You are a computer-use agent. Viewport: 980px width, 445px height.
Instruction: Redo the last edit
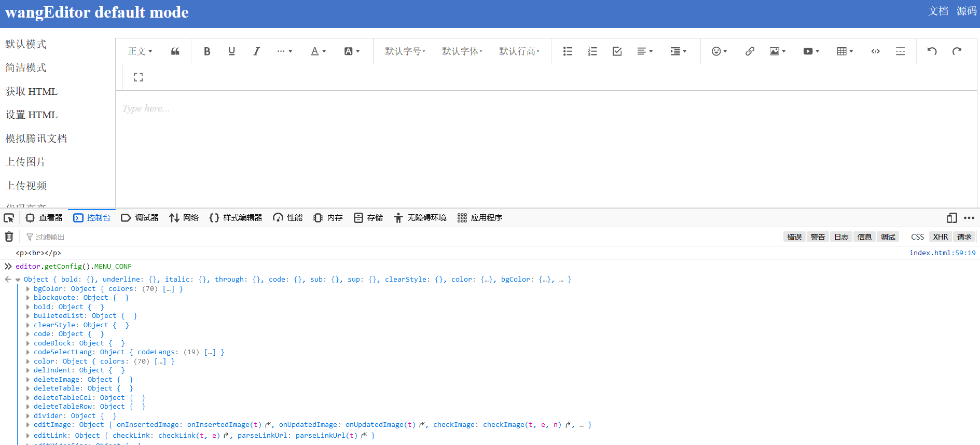tap(957, 51)
